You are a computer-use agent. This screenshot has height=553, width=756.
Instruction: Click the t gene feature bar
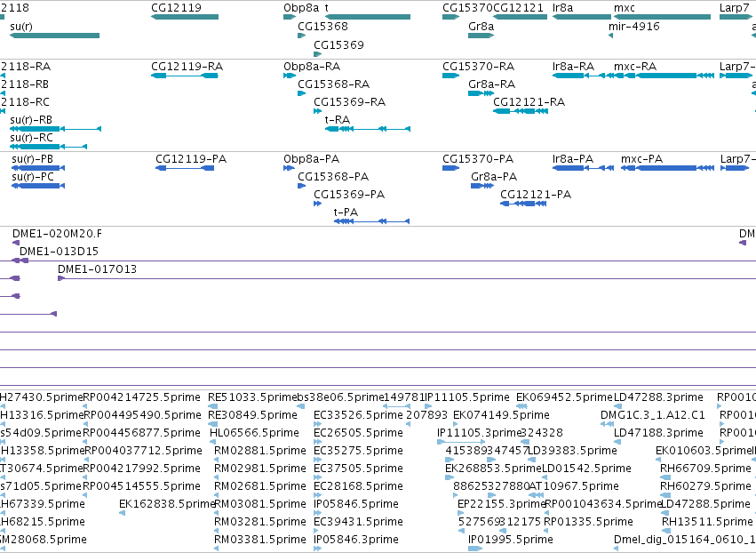pos(368,17)
